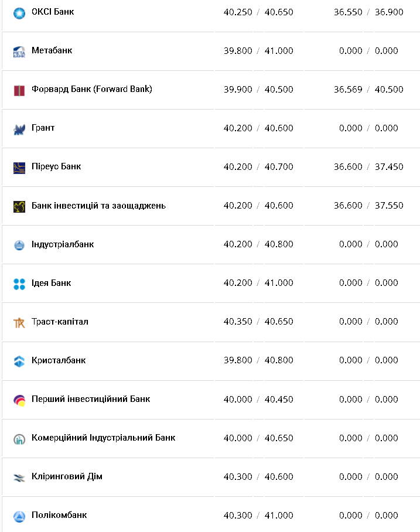Click the 36.600 / 37.550 rate value
Screen dimensions: 420x532
[x=368, y=205]
